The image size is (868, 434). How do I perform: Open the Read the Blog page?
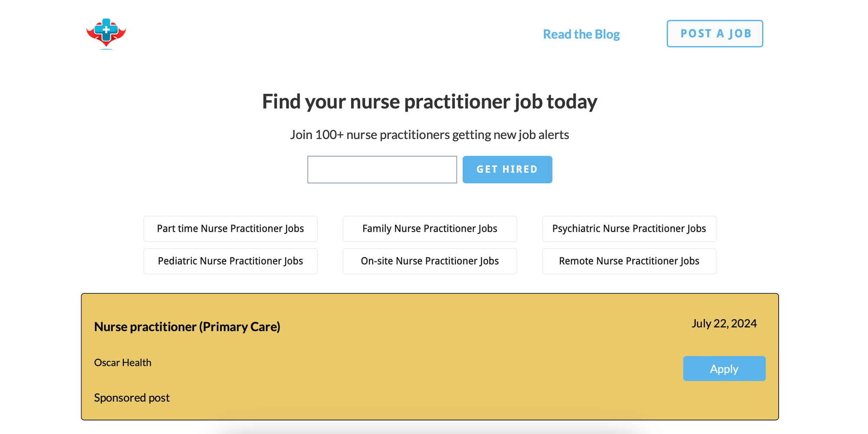point(582,34)
